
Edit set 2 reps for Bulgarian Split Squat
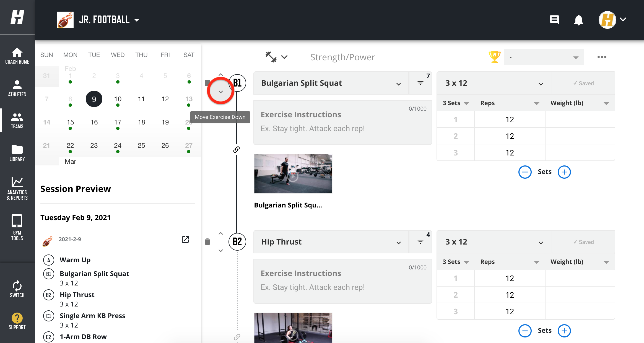(x=510, y=136)
